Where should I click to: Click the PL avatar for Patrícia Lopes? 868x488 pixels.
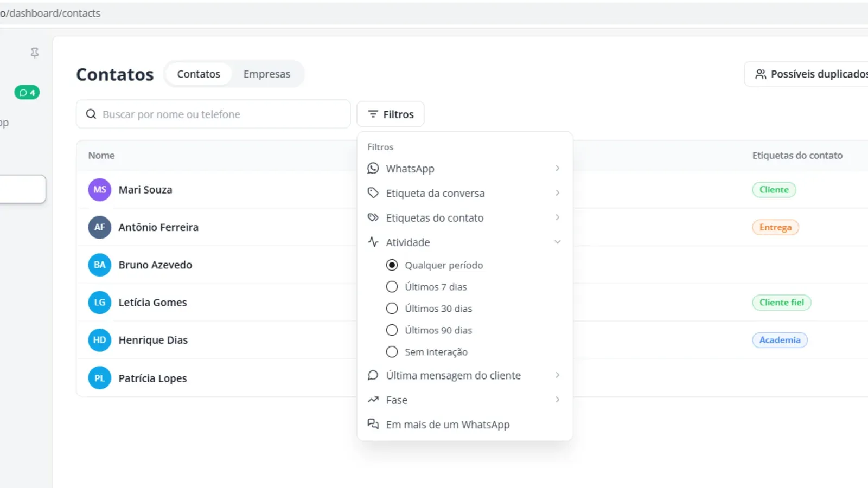(x=100, y=378)
